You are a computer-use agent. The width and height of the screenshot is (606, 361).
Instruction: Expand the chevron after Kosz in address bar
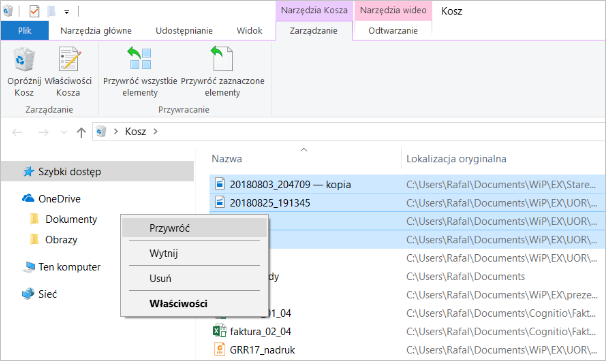(155, 131)
